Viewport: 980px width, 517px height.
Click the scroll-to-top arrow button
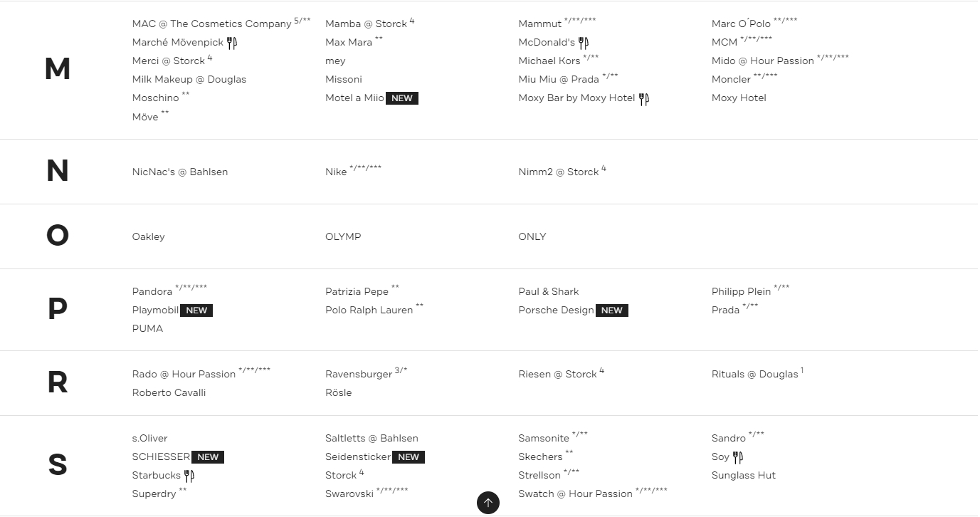click(488, 503)
